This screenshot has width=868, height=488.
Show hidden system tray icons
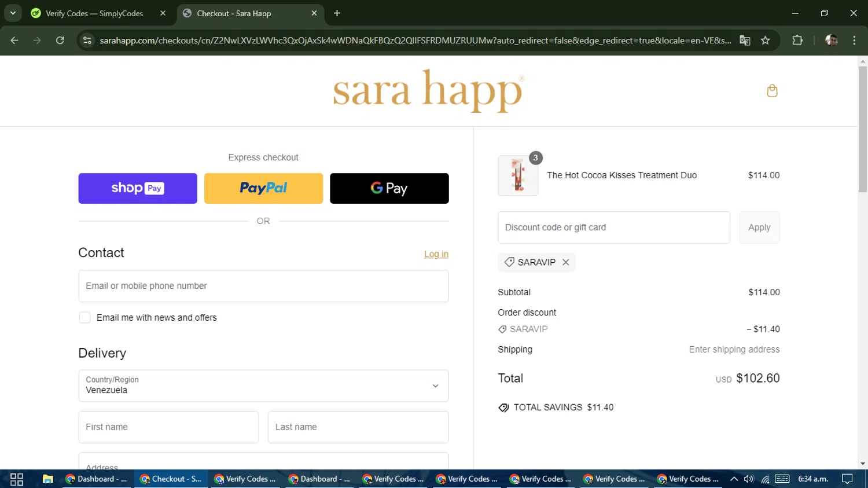[734, 479]
